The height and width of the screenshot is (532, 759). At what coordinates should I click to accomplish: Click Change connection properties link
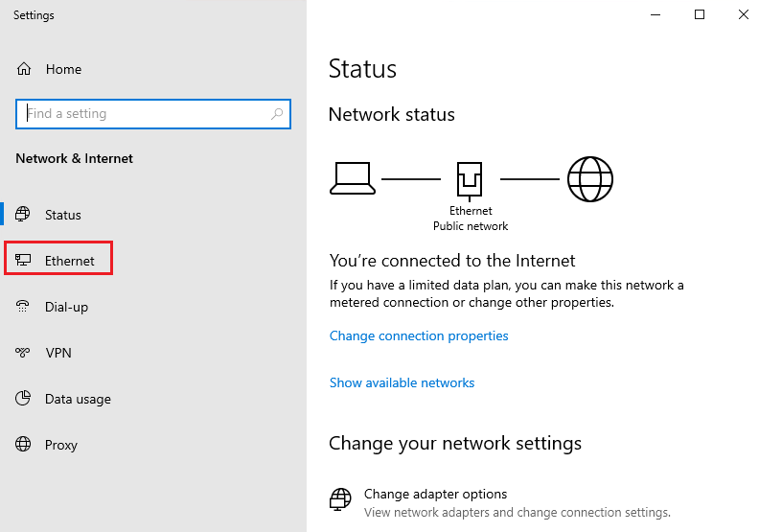(x=419, y=335)
